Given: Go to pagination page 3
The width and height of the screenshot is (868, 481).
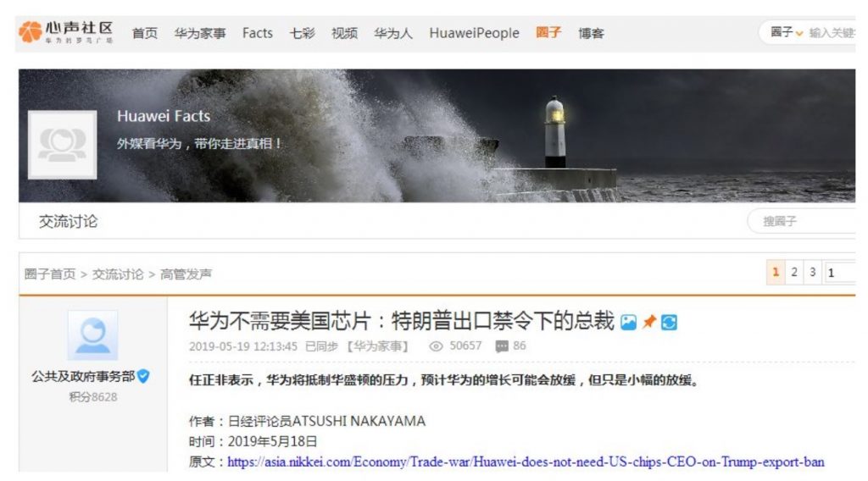Looking at the screenshot, I should click(x=812, y=272).
